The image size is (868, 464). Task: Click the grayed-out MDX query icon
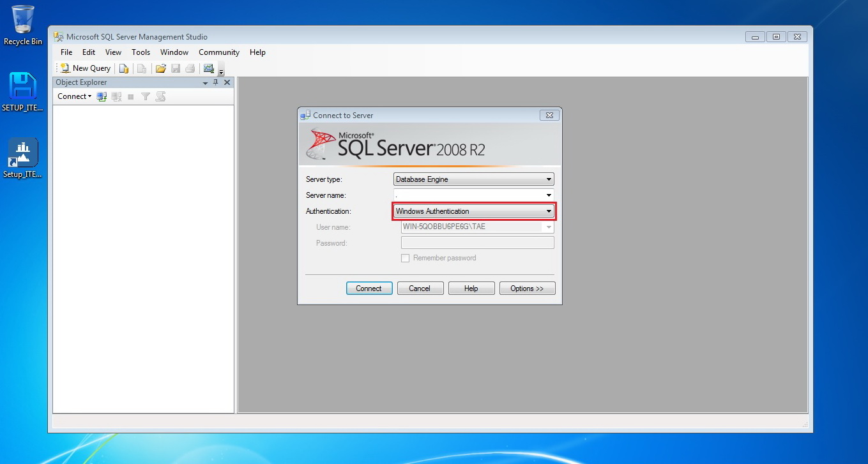(142, 68)
